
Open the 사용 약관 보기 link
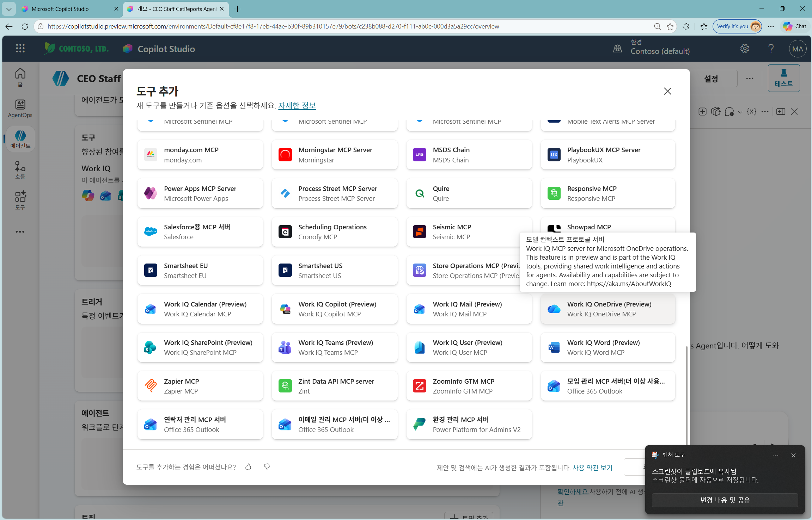coord(592,468)
